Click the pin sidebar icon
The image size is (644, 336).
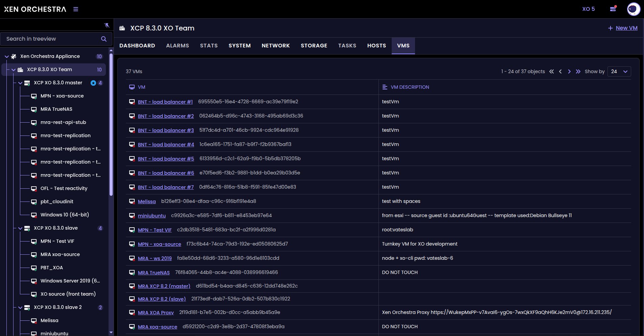pos(107,25)
